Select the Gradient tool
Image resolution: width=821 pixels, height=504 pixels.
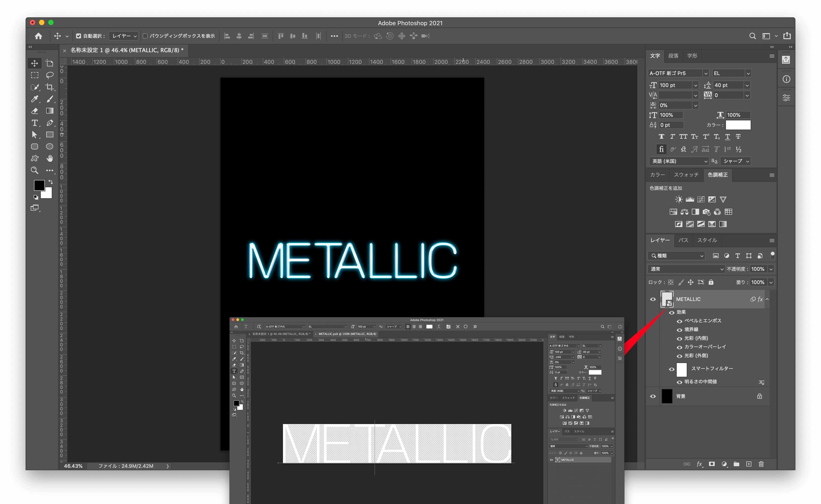pyautogui.click(x=50, y=111)
